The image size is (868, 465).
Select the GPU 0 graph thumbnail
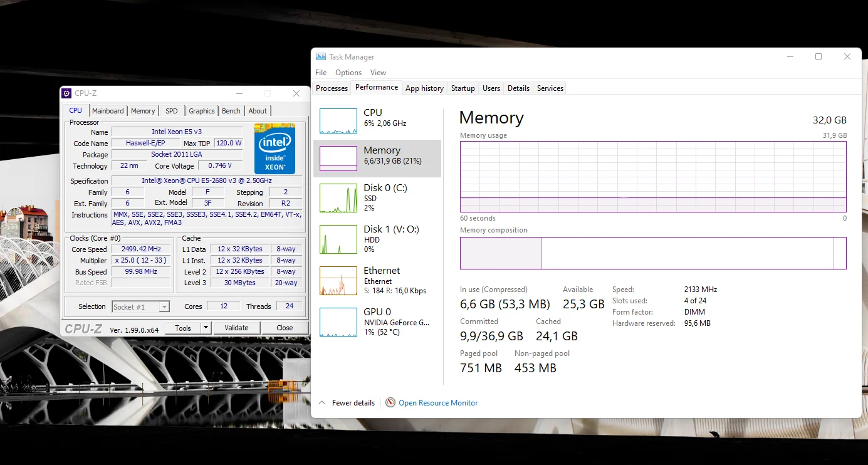click(338, 322)
